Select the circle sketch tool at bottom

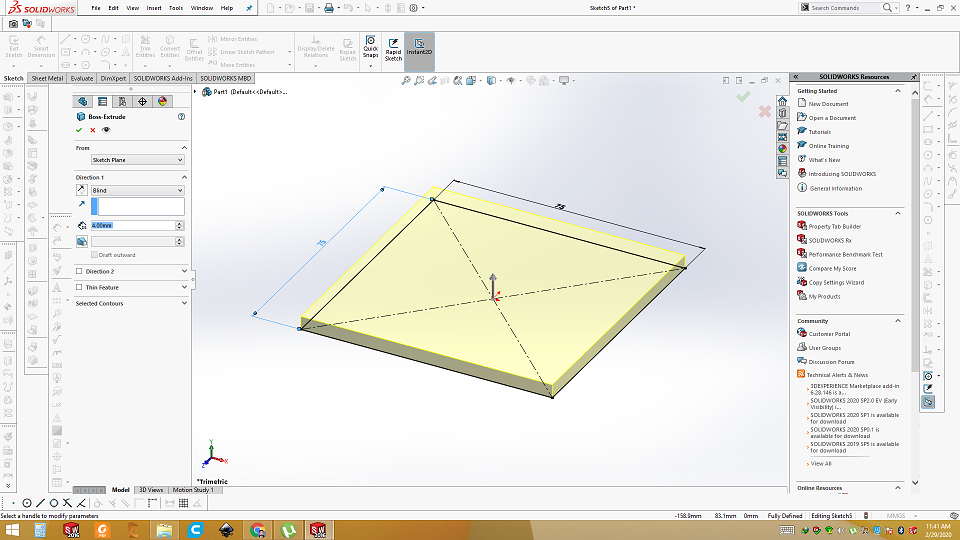tap(54, 503)
